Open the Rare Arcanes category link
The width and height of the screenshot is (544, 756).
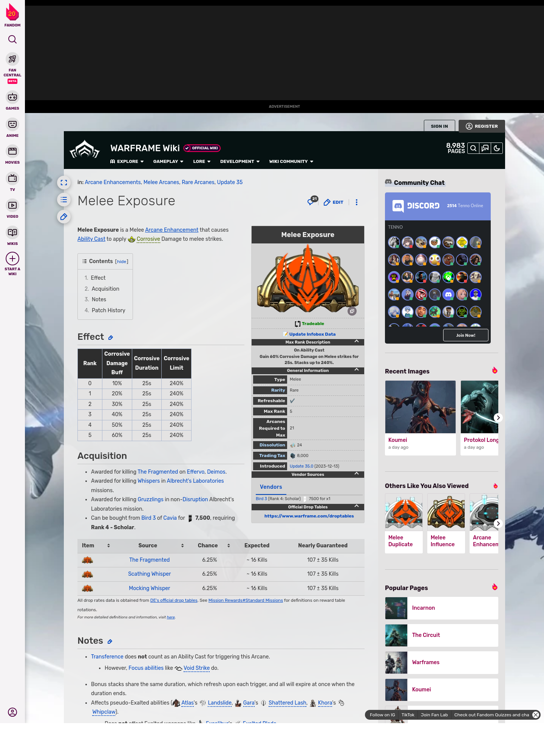pos(198,182)
